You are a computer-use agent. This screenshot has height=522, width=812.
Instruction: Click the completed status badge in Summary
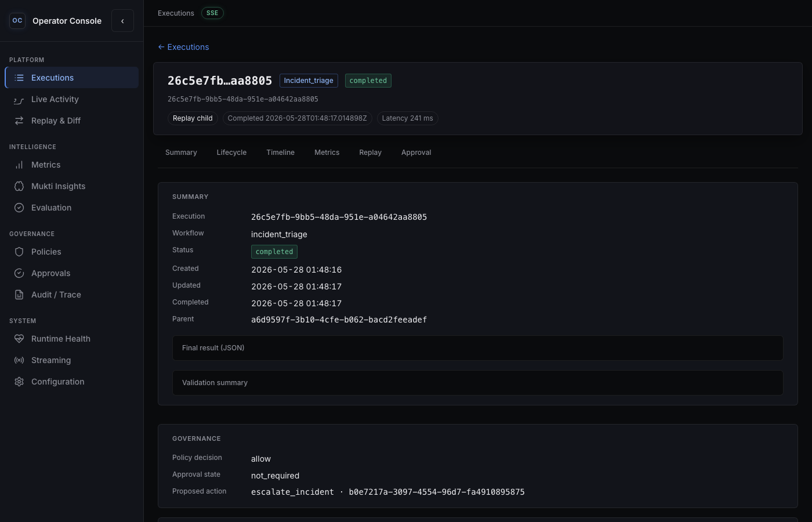coord(274,252)
